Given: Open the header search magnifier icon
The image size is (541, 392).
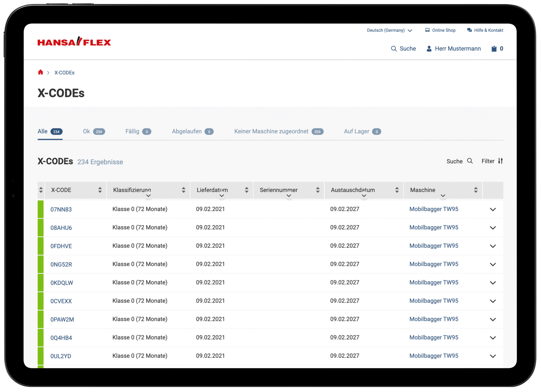Looking at the screenshot, I should coord(393,49).
